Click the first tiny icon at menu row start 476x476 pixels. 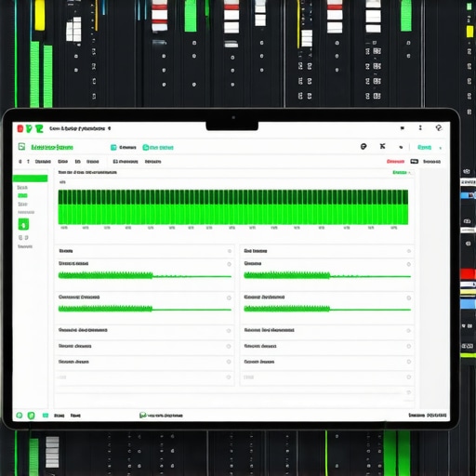[20, 162]
